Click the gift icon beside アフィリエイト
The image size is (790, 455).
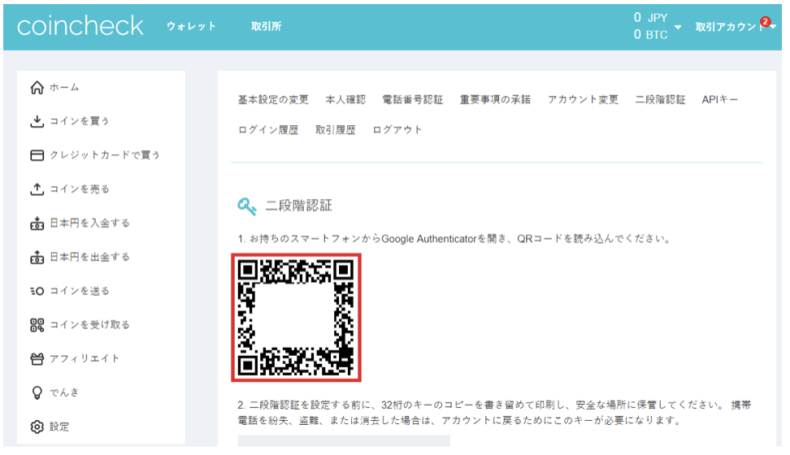37,359
